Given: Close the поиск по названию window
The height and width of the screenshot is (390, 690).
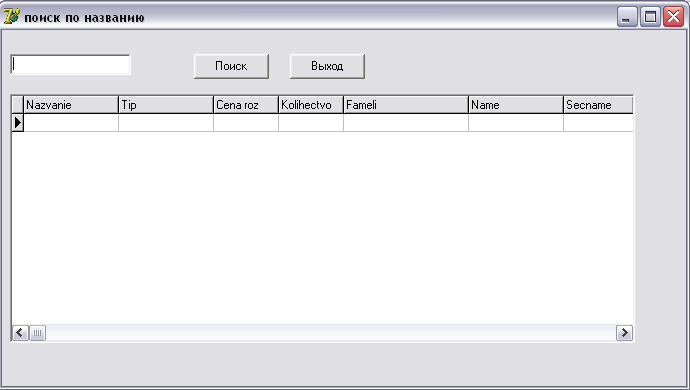Looking at the screenshot, I should [x=674, y=17].
